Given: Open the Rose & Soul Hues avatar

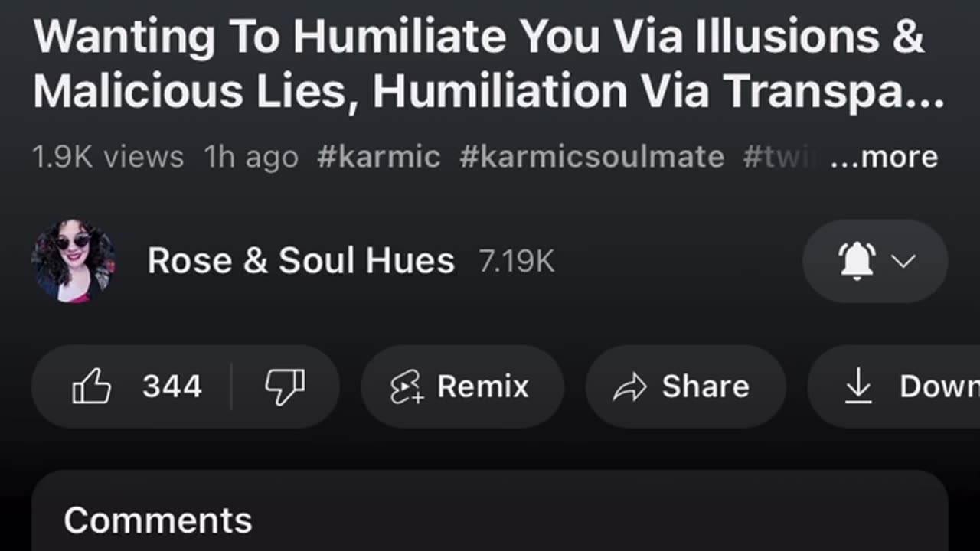Looking at the screenshot, I should (x=73, y=261).
